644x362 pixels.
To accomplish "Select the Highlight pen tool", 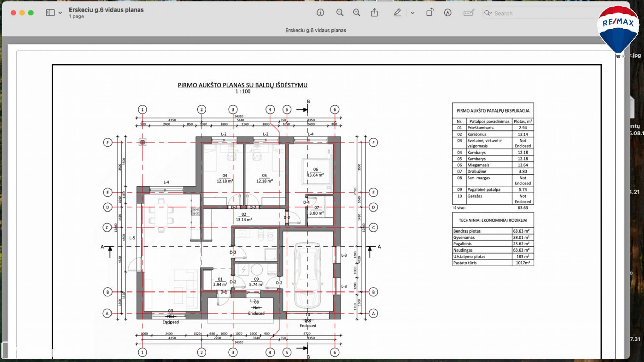I will pyautogui.click(x=397, y=13).
